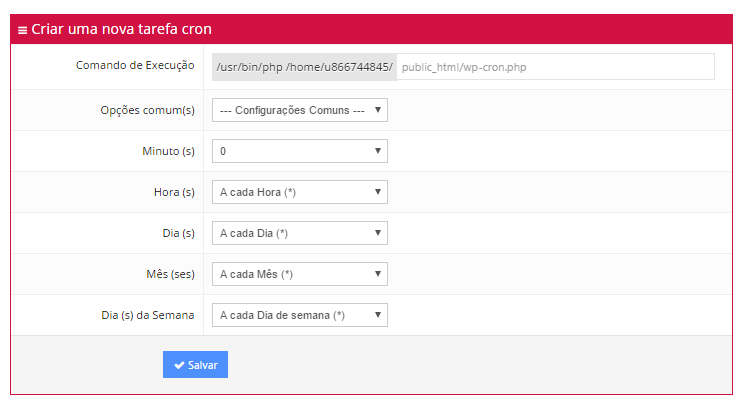
Task: Open the A cada Hora dropdown
Action: click(299, 192)
